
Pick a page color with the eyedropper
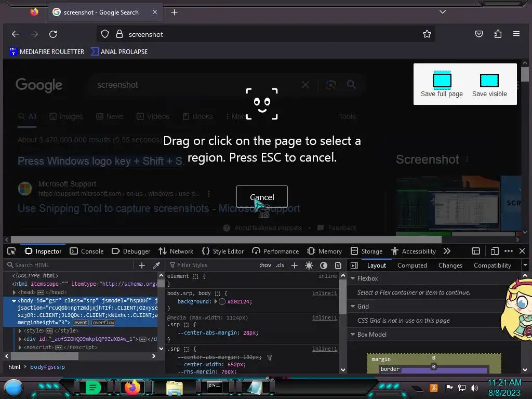click(x=156, y=265)
